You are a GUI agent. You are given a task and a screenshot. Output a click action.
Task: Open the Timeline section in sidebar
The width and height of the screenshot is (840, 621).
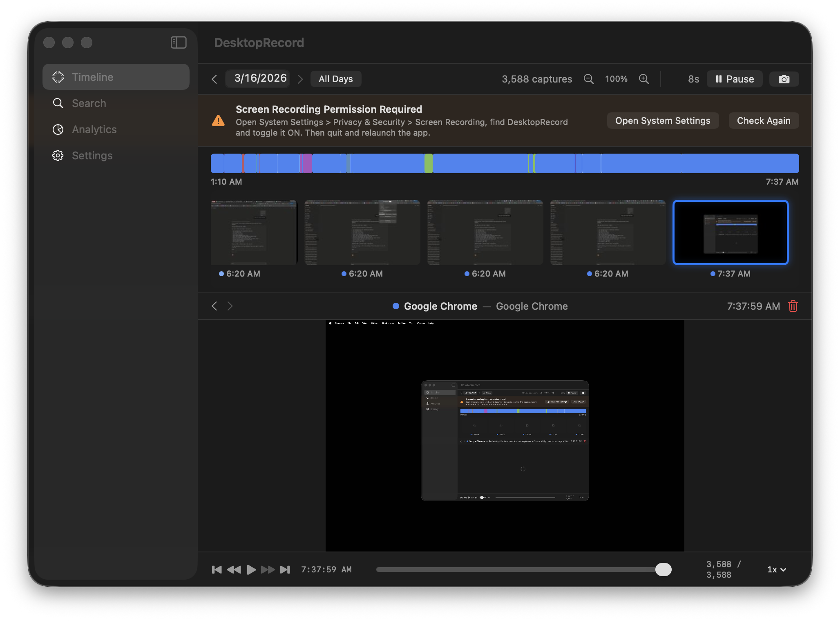(116, 77)
